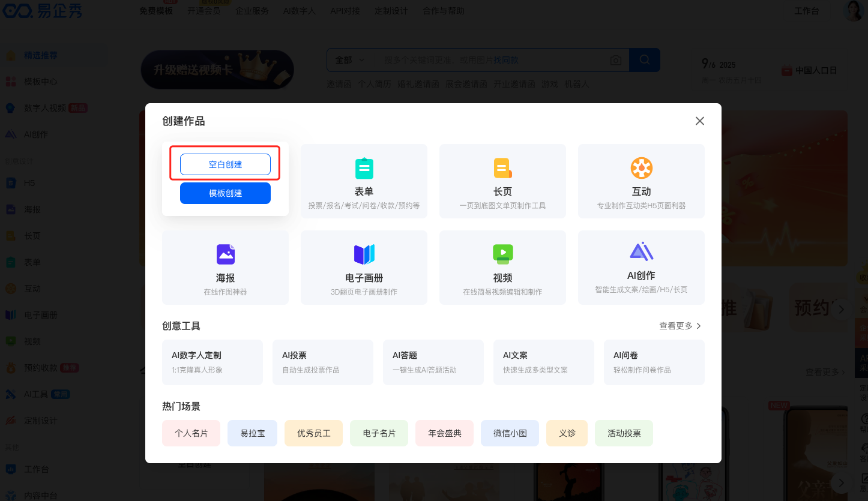Close the 创建作品 dialog
The height and width of the screenshot is (501, 868).
[x=699, y=121]
